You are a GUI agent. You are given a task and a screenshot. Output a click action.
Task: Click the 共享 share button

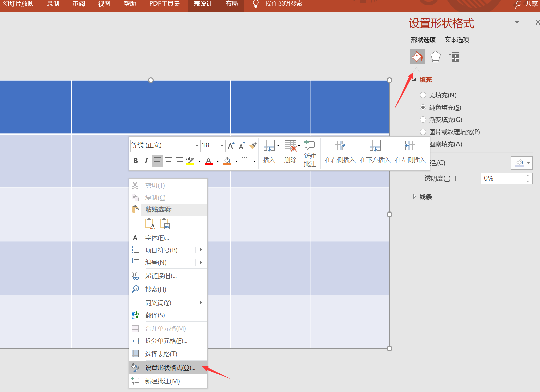(x=527, y=4)
